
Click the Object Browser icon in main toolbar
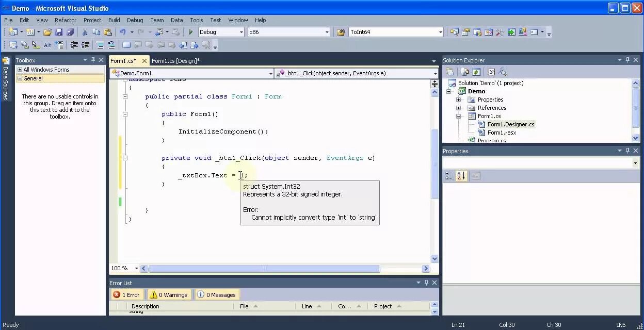488,32
